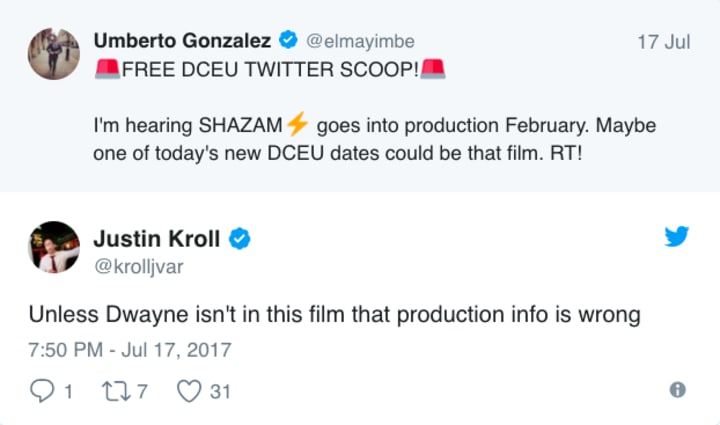Like the tweet with the heart icon
The image size is (720, 425).
(188, 391)
